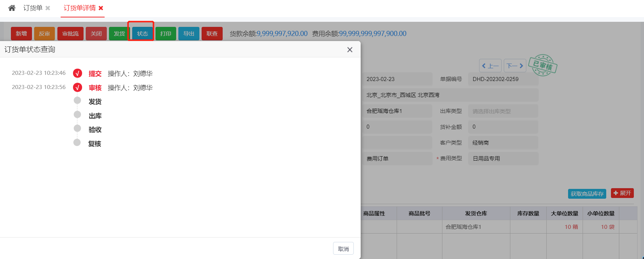Viewport: 644px width, 259px height.
Task: Click the 发货 step label in timeline
Action: [x=95, y=102]
